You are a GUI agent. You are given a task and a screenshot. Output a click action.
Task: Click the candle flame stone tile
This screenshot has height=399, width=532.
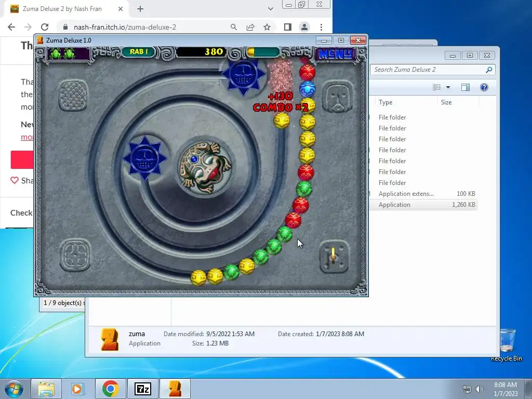tap(334, 256)
